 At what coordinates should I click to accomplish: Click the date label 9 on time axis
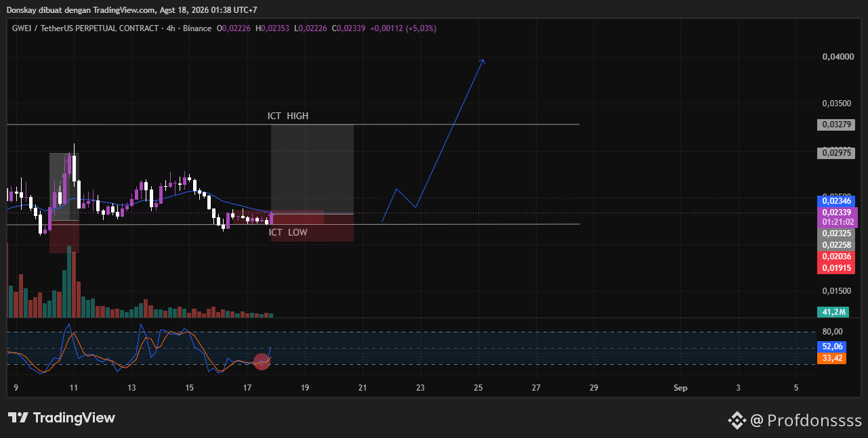[x=16, y=388]
